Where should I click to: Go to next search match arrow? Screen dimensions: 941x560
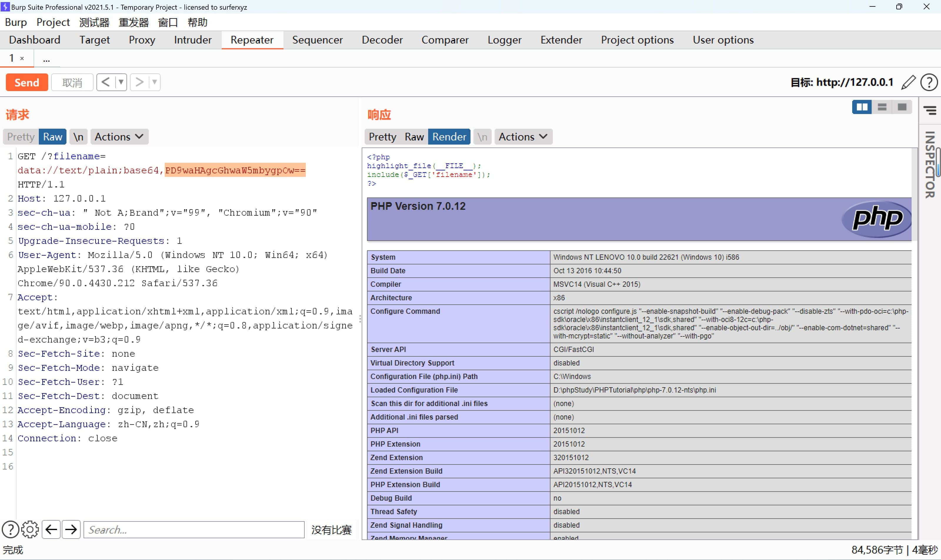(71, 529)
